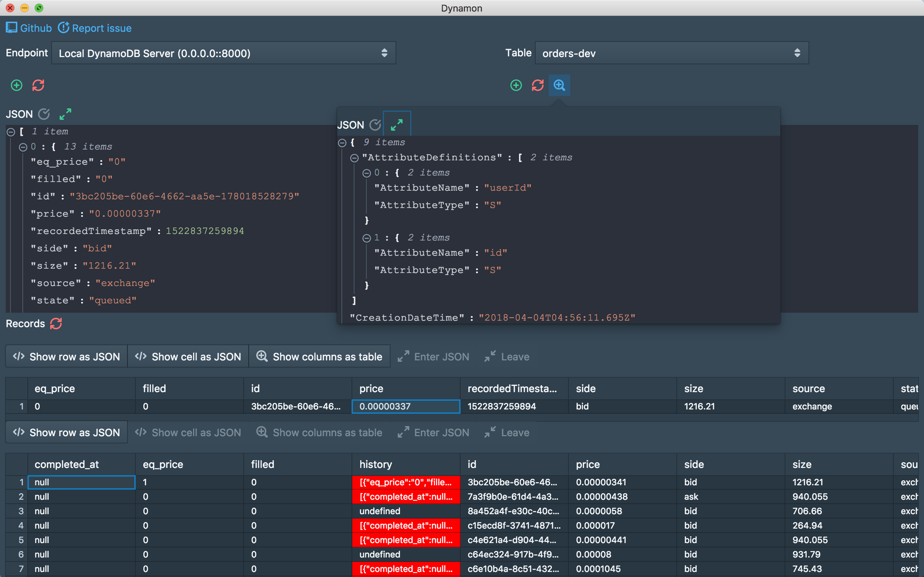Click the second Show cell as JSON button

[188, 432]
